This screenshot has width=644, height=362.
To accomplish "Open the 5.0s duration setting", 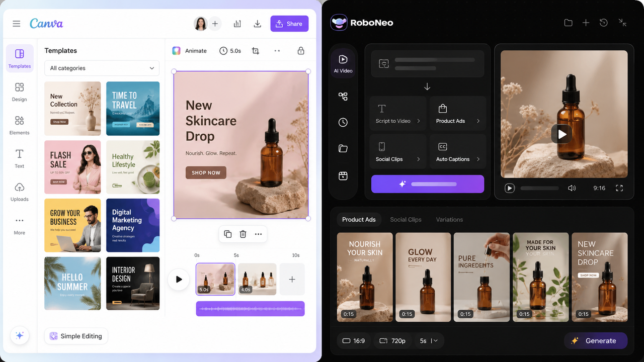I will [230, 51].
